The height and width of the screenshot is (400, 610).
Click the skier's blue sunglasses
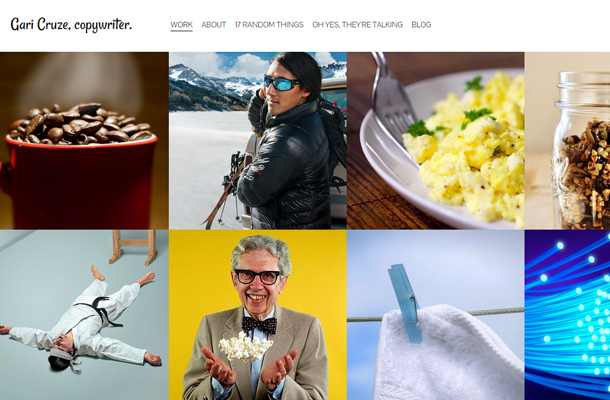(x=281, y=82)
